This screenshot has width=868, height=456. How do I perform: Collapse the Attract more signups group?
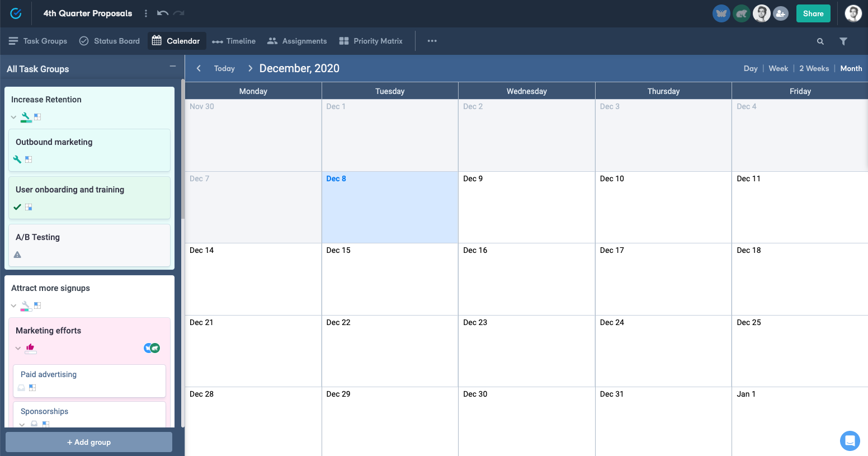click(13, 306)
